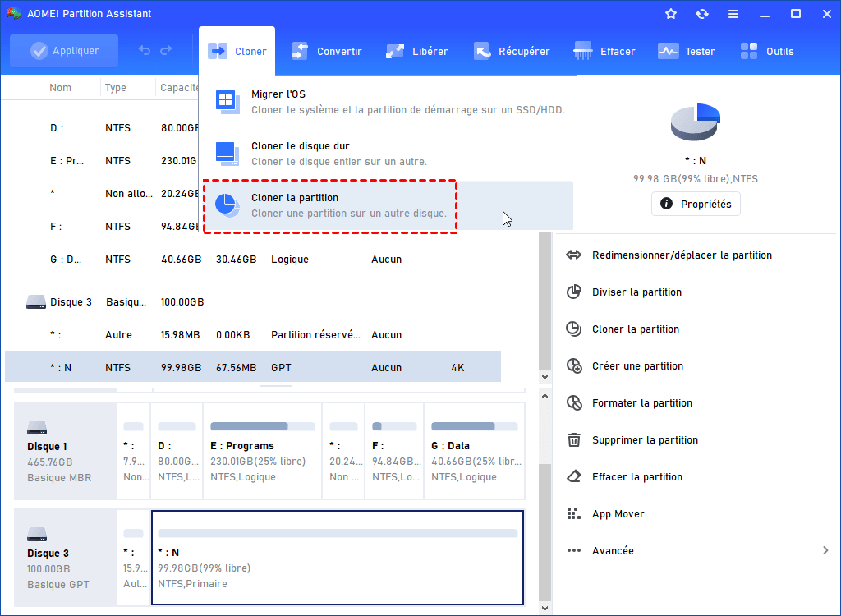Click the Avancée three-dots icon

click(574, 550)
